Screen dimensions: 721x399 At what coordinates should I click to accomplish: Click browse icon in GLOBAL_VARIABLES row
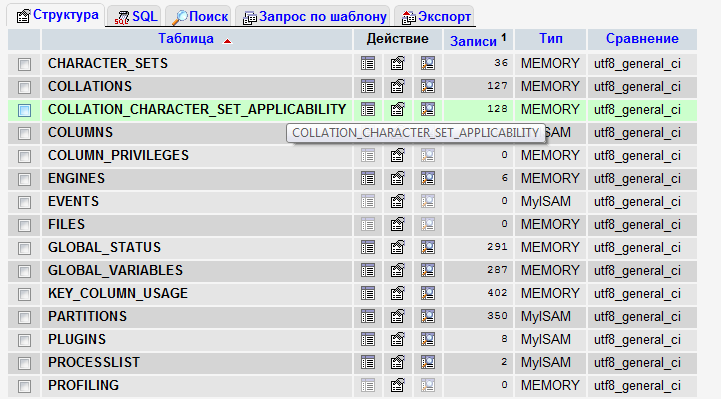(x=368, y=270)
